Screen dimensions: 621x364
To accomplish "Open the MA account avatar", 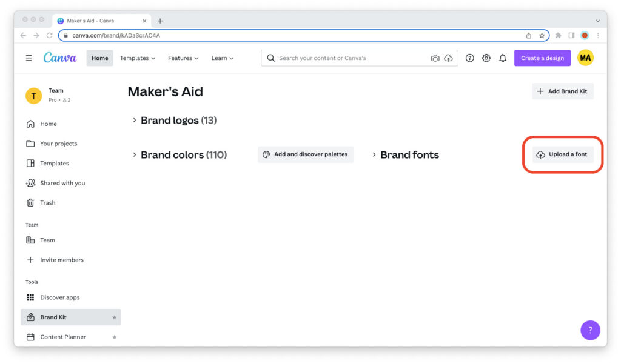I will 585,58.
